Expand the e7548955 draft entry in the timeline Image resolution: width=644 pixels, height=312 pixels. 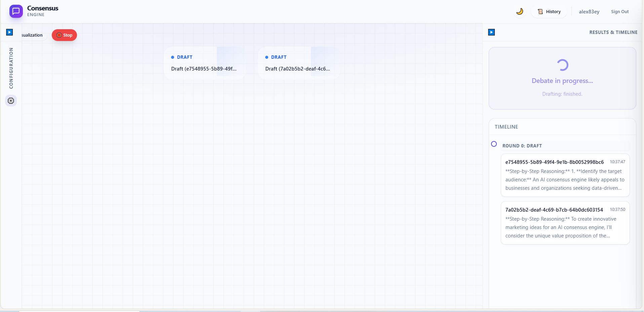coord(565,175)
